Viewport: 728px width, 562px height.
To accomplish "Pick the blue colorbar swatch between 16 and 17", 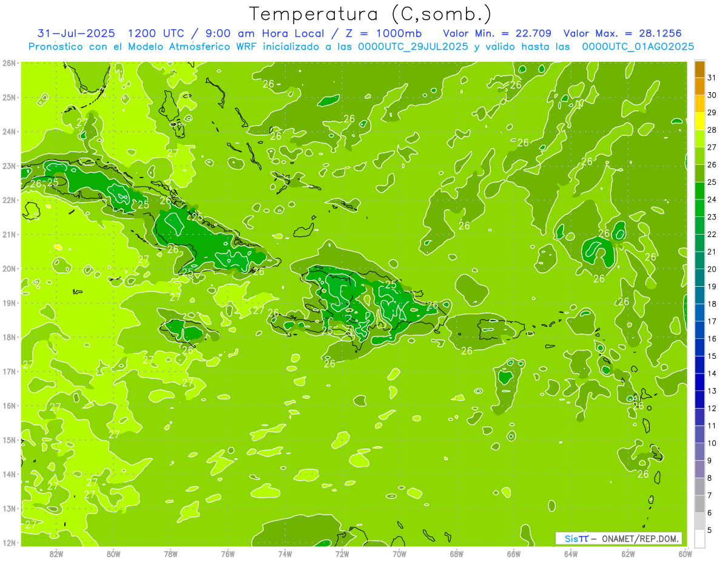I will tap(699, 330).
